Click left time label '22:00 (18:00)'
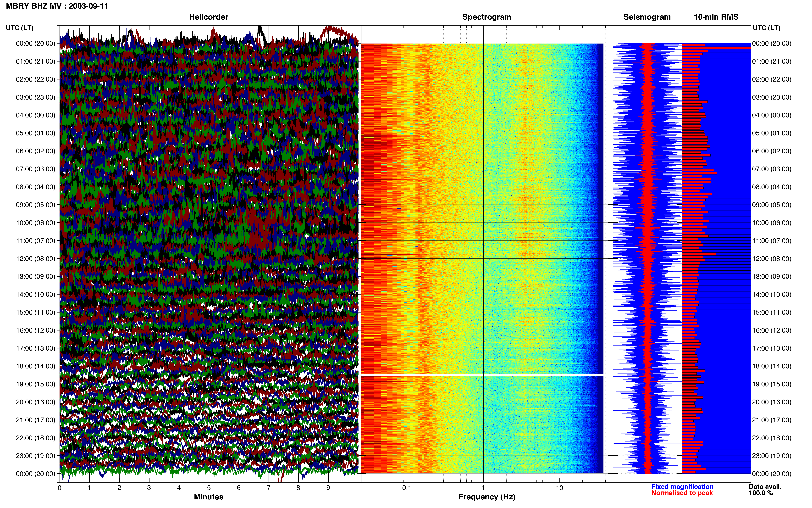 click(x=36, y=438)
